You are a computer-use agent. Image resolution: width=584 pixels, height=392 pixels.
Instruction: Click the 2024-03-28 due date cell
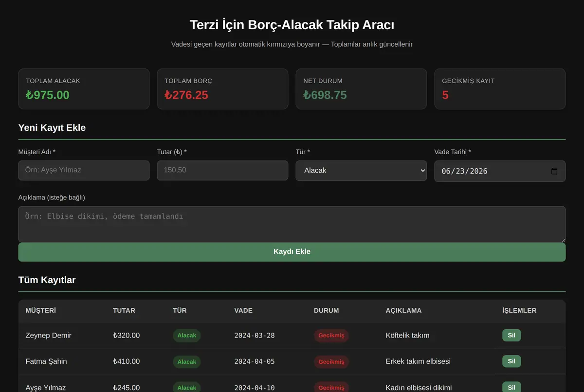255,336
